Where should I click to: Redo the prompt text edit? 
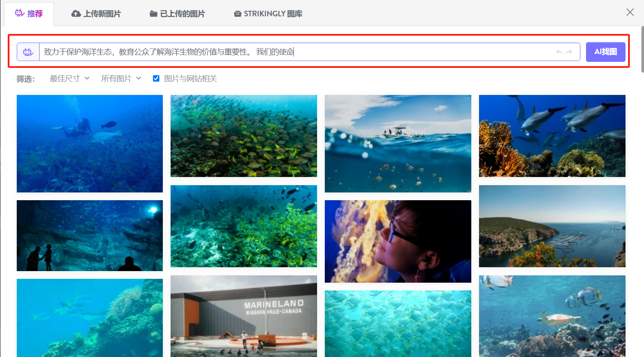click(569, 52)
